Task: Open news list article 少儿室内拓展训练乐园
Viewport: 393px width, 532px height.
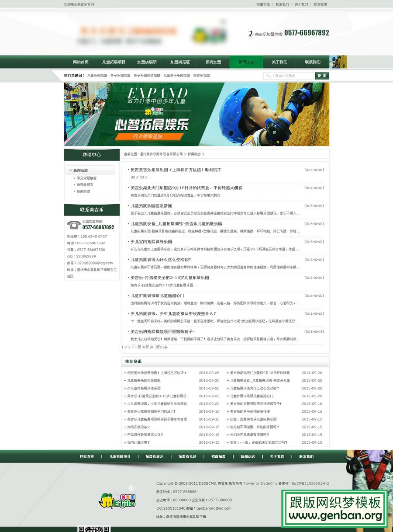Action: (151, 241)
